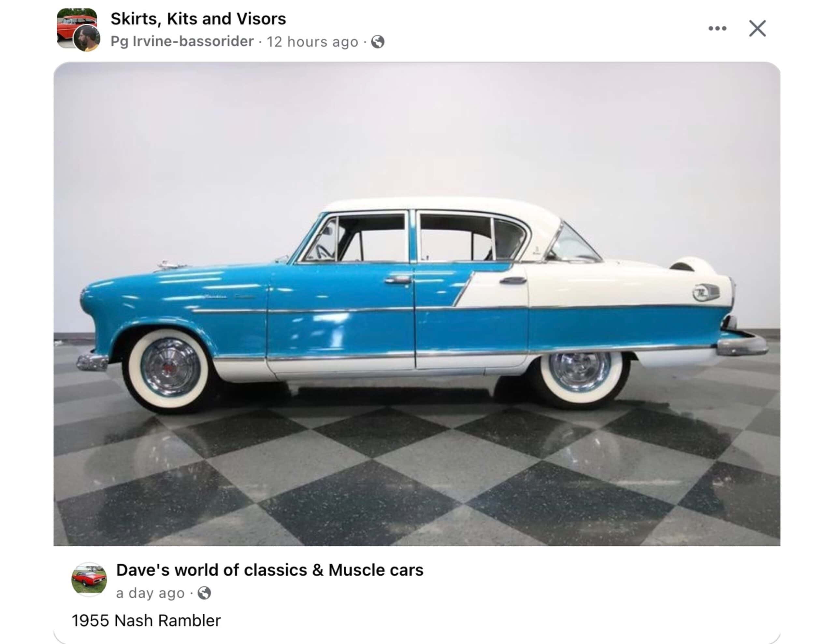The image size is (834, 644).
Task: Open the three-dot post options menu
Action: 717,28
